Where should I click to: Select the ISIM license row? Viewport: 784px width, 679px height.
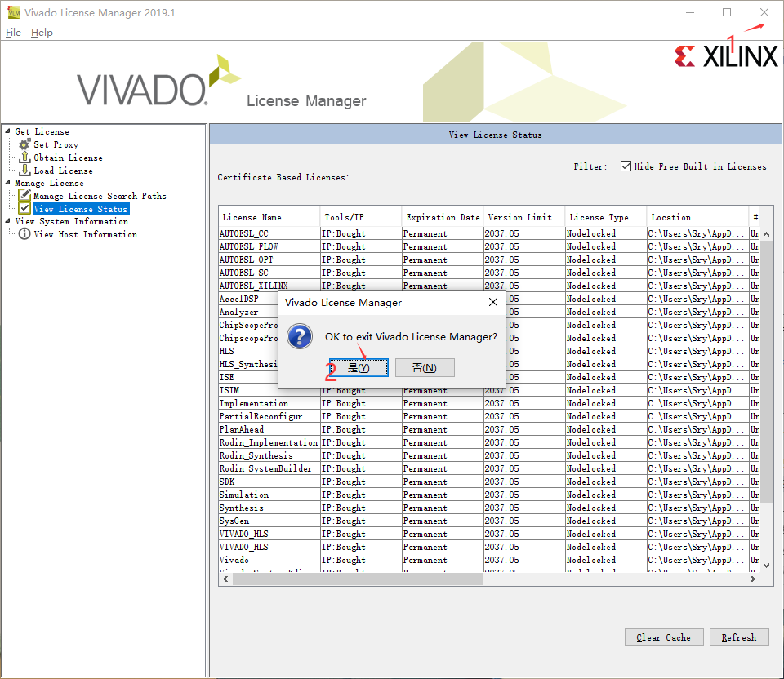489,390
